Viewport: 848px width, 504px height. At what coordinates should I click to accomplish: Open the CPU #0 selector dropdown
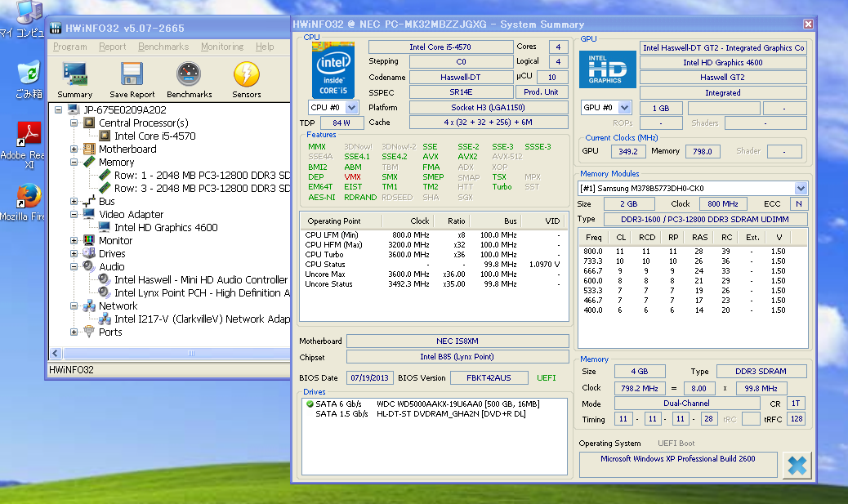tap(352, 107)
